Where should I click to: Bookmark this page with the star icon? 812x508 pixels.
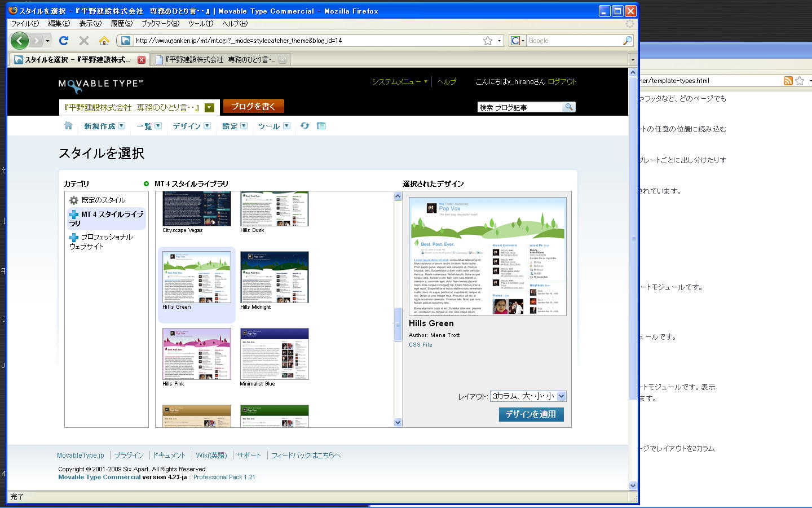click(x=488, y=41)
